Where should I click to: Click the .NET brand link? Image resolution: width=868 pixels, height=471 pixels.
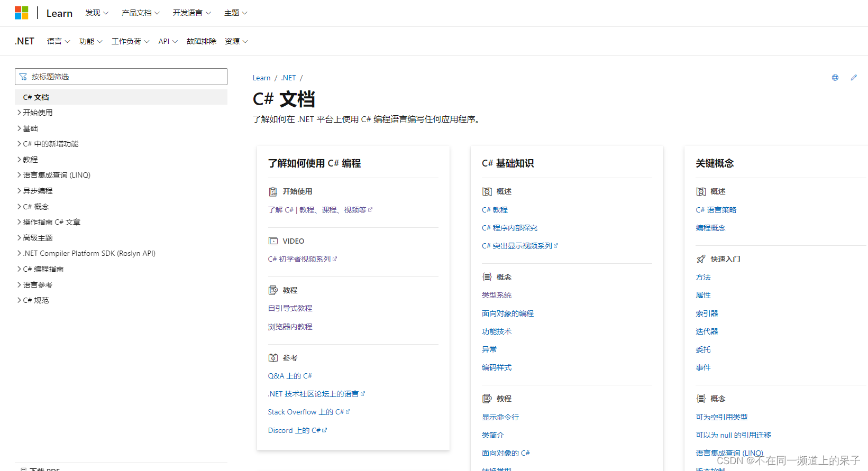click(24, 41)
